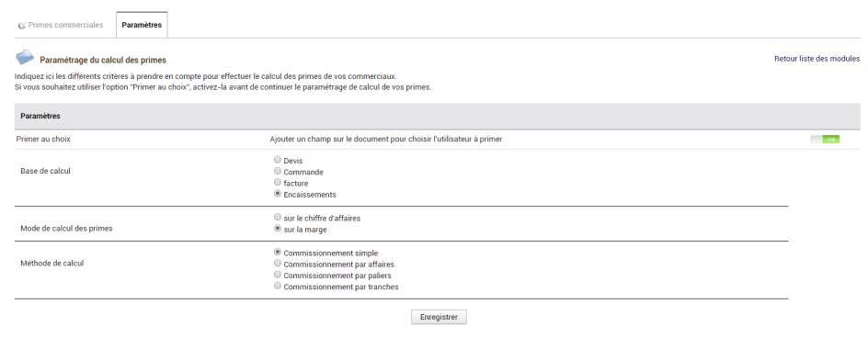Click the Primes commerciales tab icon
868x349 pixels.
(x=22, y=26)
